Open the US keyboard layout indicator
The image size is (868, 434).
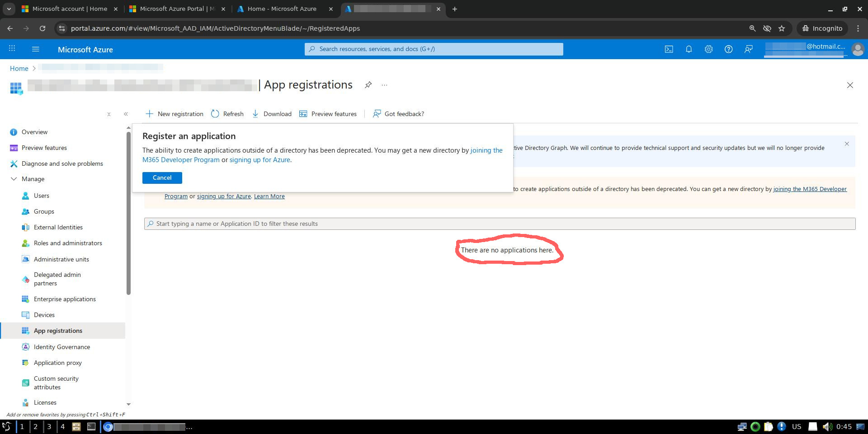coord(797,426)
